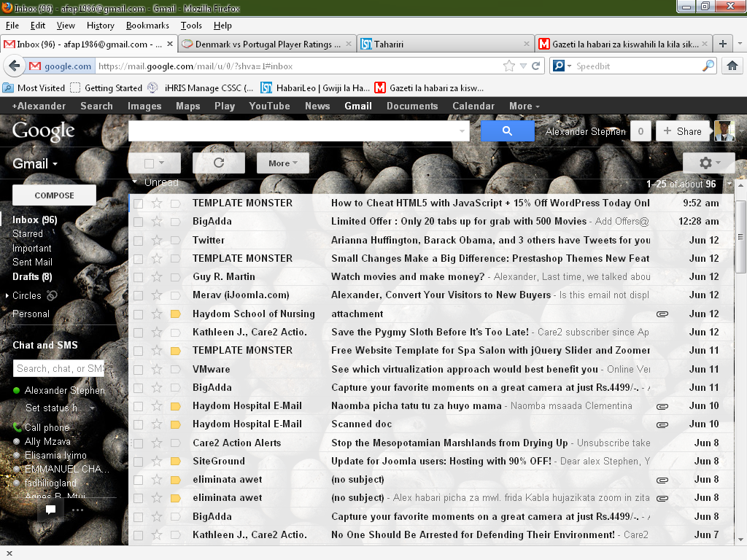This screenshot has width=747, height=560.
Task: Reload page using address bar reload icon
Action: (535, 66)
